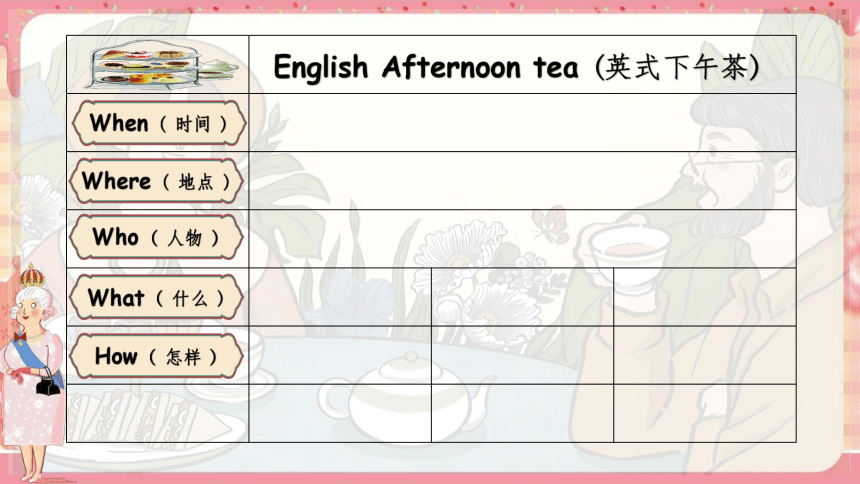Click the middle empty cell in What row

tap(522, 297)
